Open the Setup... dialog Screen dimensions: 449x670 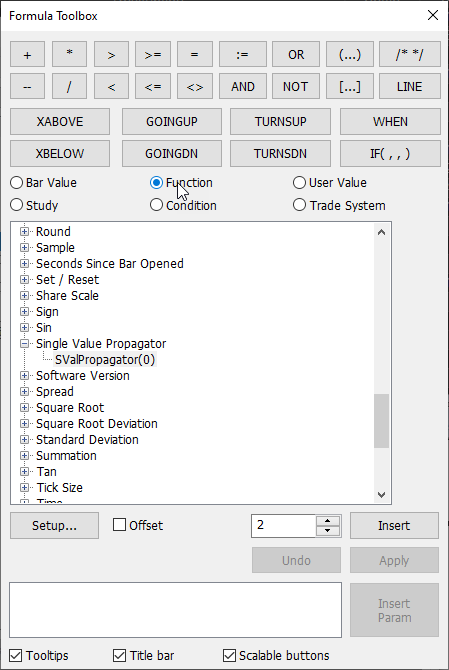(54, 525)
